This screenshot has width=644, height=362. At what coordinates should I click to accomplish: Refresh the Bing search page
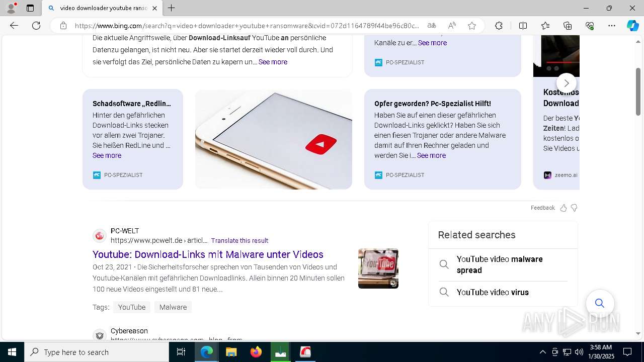36,26
